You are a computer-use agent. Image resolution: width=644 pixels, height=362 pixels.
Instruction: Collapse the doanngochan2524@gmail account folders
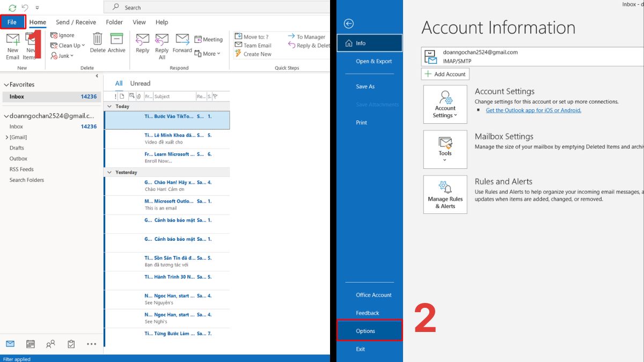coord(6,116)
